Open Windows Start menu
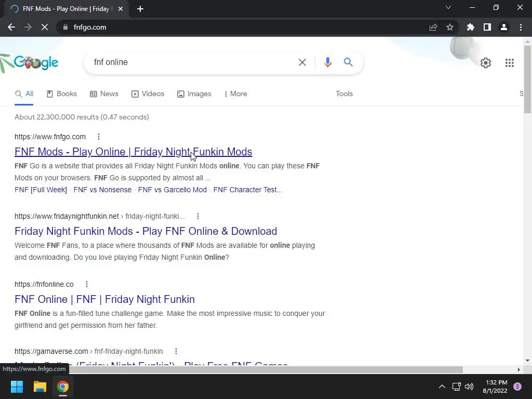 17,387
